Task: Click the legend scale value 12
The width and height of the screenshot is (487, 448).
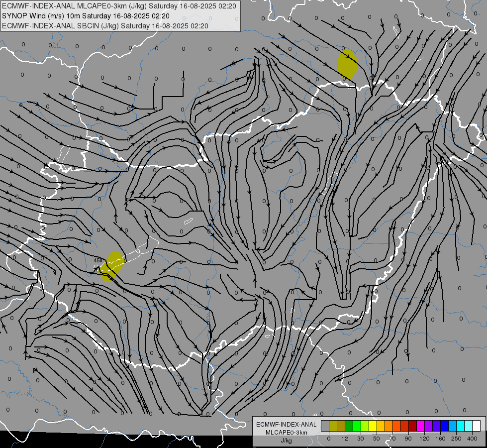Action: 345,439
